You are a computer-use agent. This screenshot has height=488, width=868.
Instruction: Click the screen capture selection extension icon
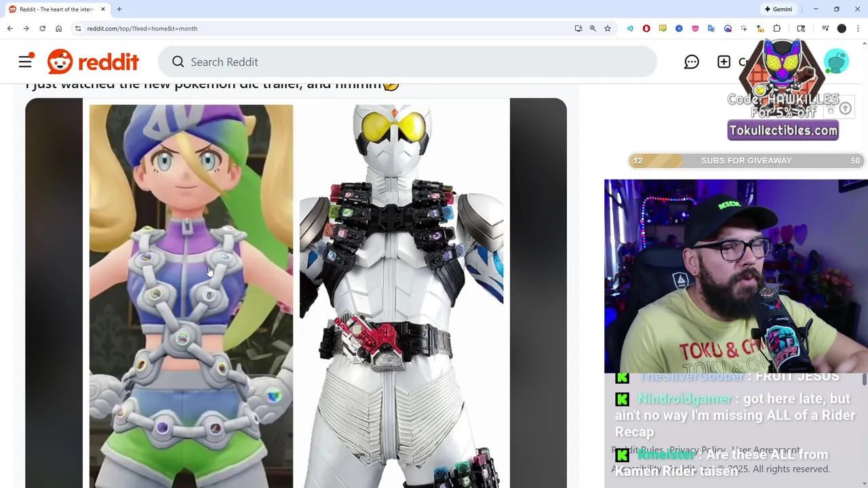pyautogui.click(x=744, y=28)
